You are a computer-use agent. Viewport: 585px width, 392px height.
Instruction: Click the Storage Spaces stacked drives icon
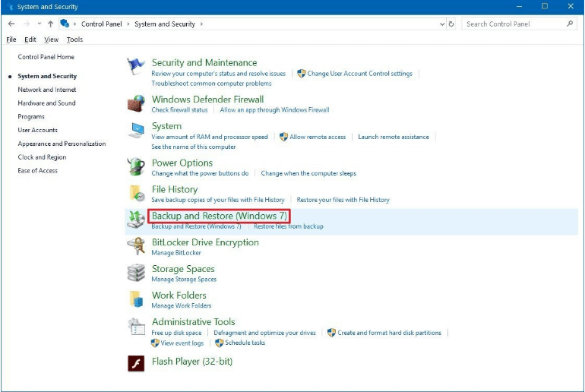click(136, 273)
